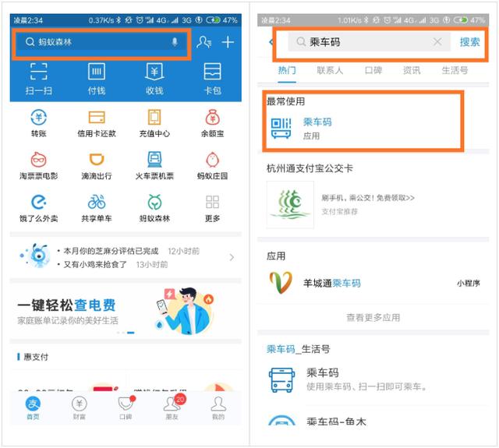This screenshot has width=499, height=448.
Task: Click the 搜索 search button
Action: pos(469,42)
